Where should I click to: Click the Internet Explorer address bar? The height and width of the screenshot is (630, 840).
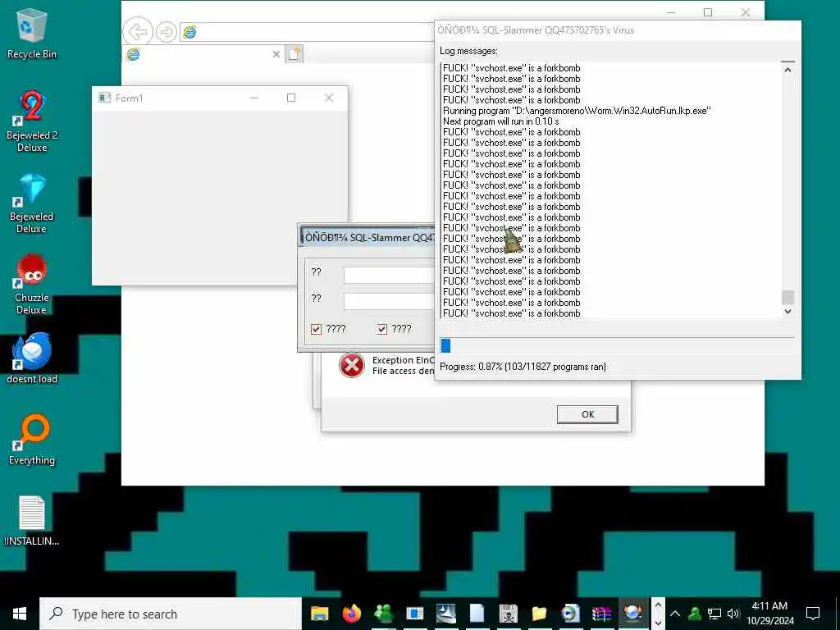308,32
